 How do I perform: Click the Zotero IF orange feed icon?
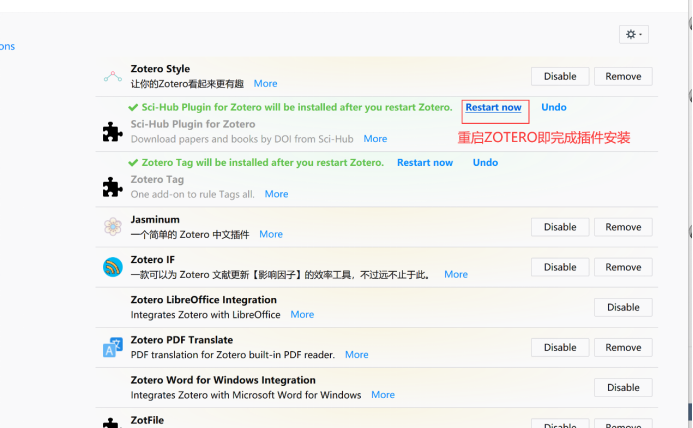(x=113, y=267)
